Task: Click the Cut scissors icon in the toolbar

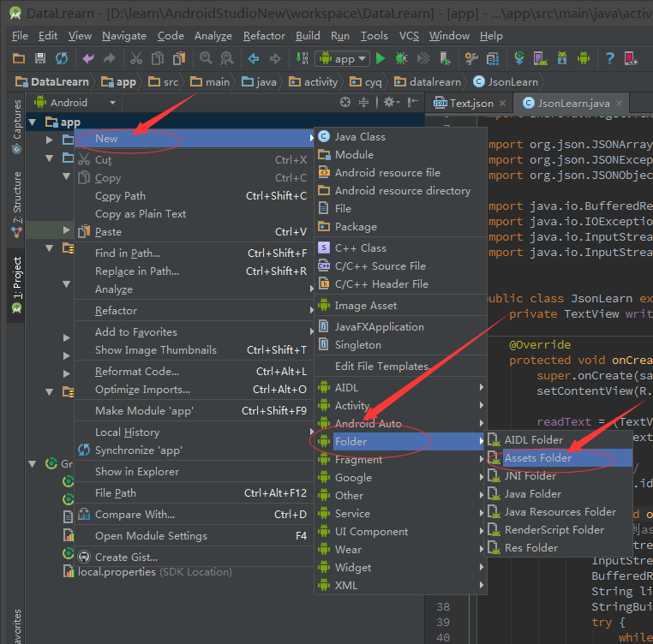Action: point(135,58)
